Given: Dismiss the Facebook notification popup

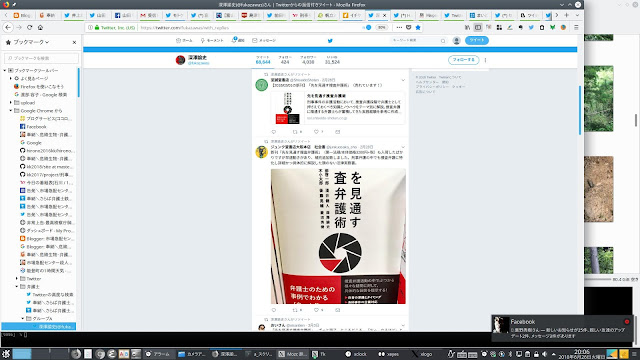Looking at the screenshot, I should click(627, 322).
